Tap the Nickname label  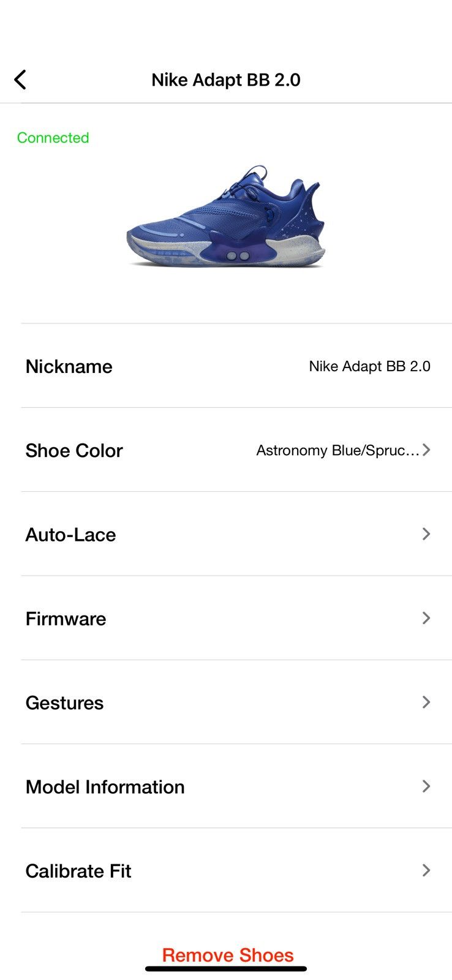pyautogui.click(x=69, y=366)
